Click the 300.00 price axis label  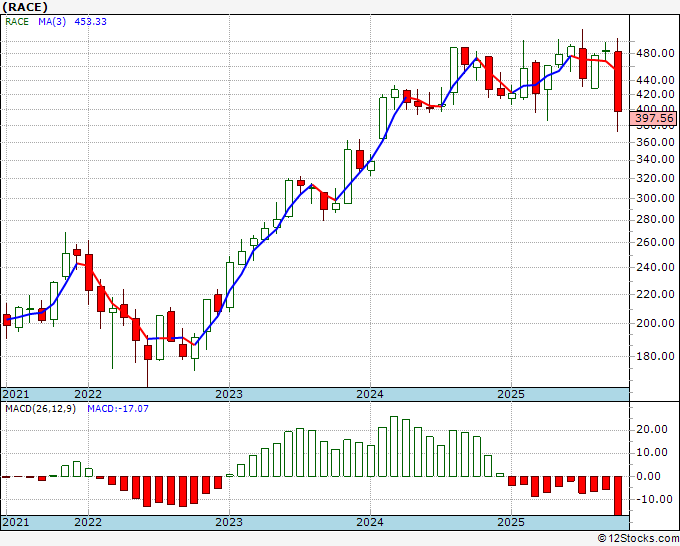click(655, 198)
